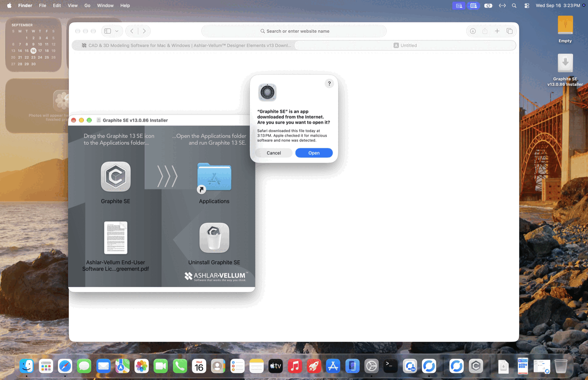The width and height of the screenshot is (588, 380).
Task: Open Contacts from the Dock
Action: (218, 366)
